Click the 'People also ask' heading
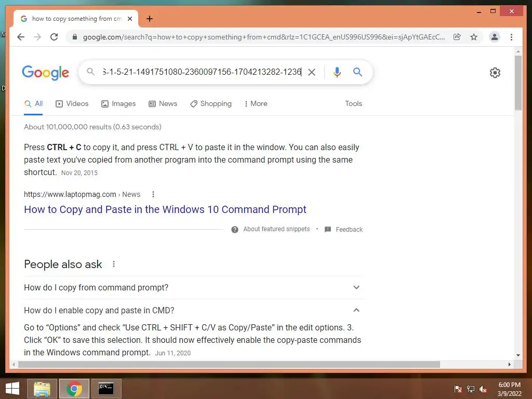This screenshot has width=532, height=399. coord(63,264)
